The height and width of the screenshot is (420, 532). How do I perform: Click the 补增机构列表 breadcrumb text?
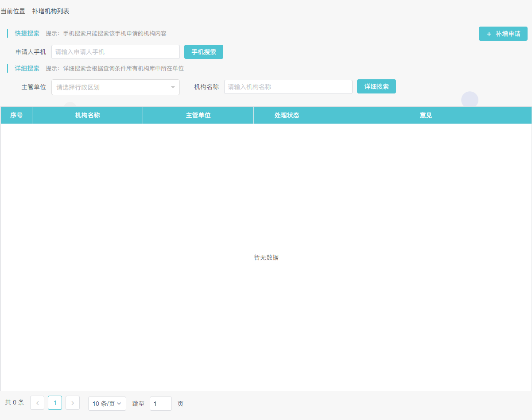pos(50,11)
